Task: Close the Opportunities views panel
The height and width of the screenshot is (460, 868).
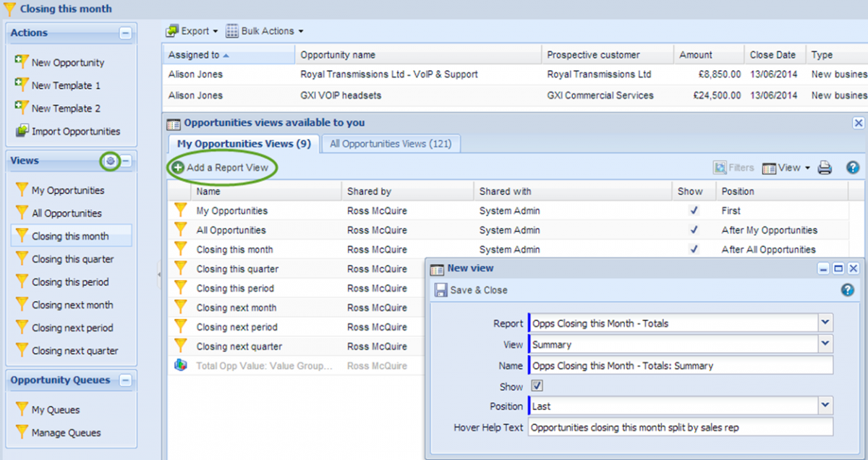Action: tap(858, 123)
